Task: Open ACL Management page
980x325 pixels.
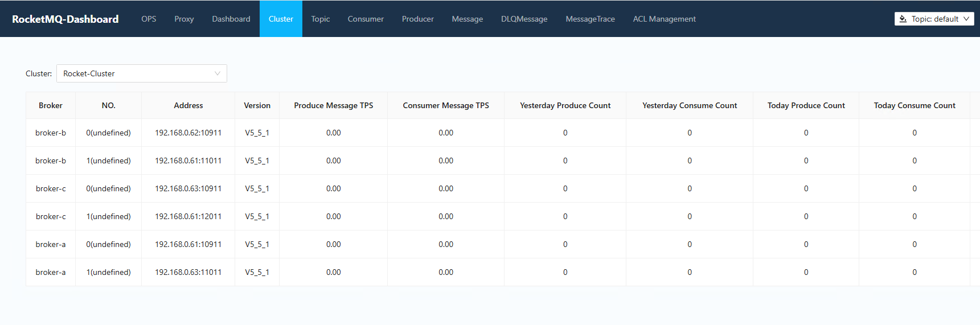Action: tap(665, 19)
